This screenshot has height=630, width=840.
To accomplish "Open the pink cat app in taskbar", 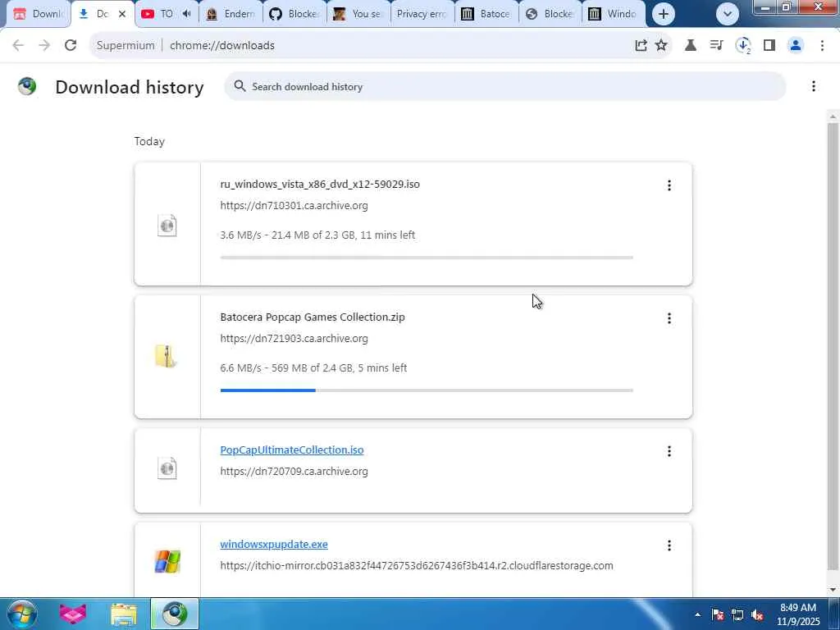I will click(73, 614).
